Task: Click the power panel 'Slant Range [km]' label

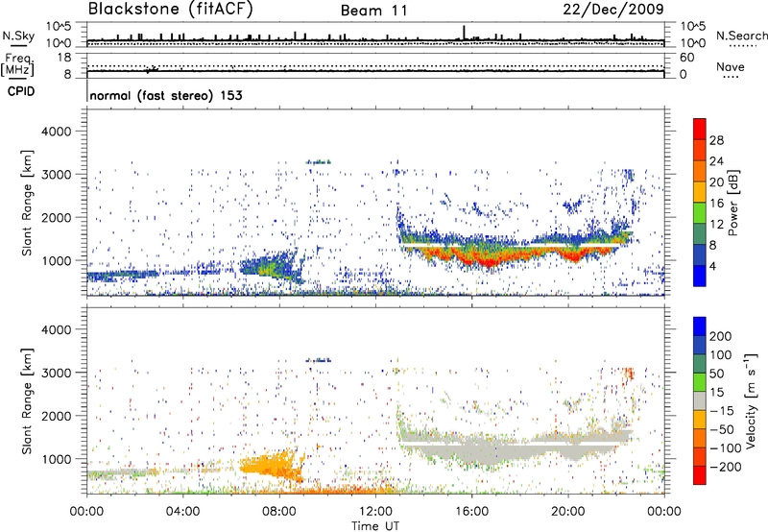Action: (27, 203)
